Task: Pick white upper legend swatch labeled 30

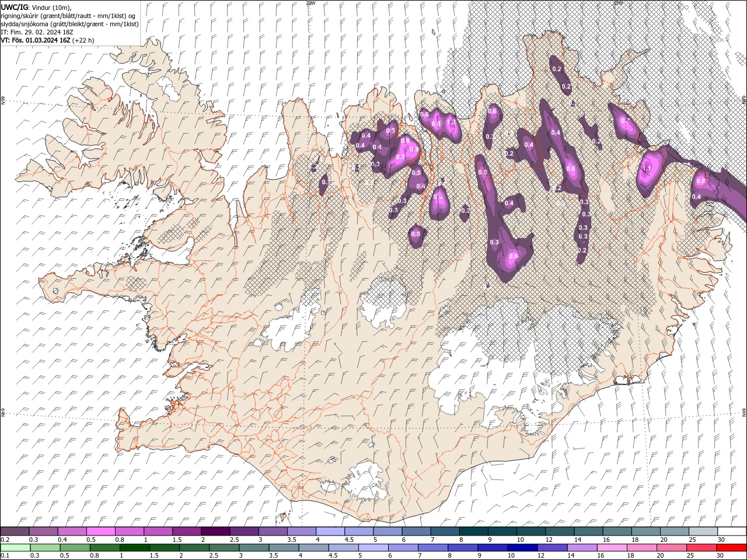Action: click(732, 531)
